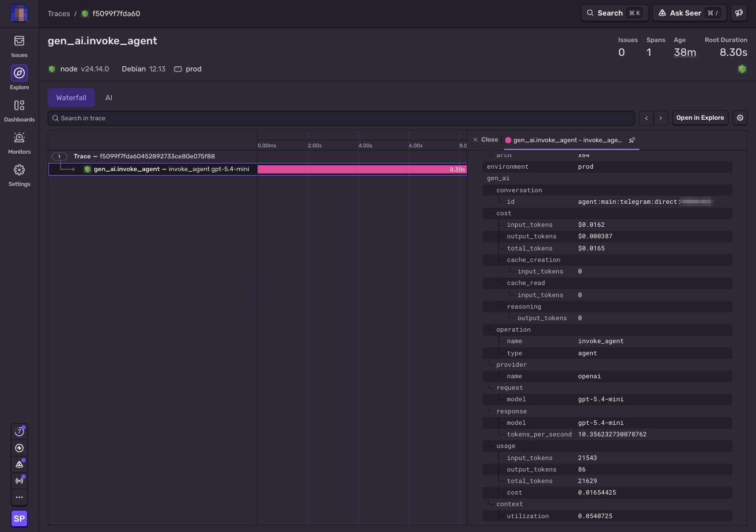756x532 pixels.
Task: Open the three-dots more sidebar menu
Action: pyautogui.click(x=19, y=497)
